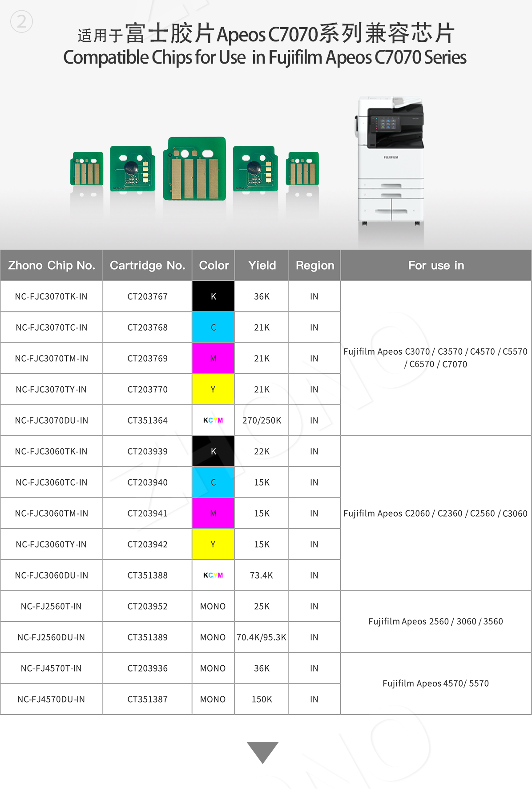Click cartridge number CT203942
Image resolution: width=532 pixels, height=789 pixels.
point(147,544)
